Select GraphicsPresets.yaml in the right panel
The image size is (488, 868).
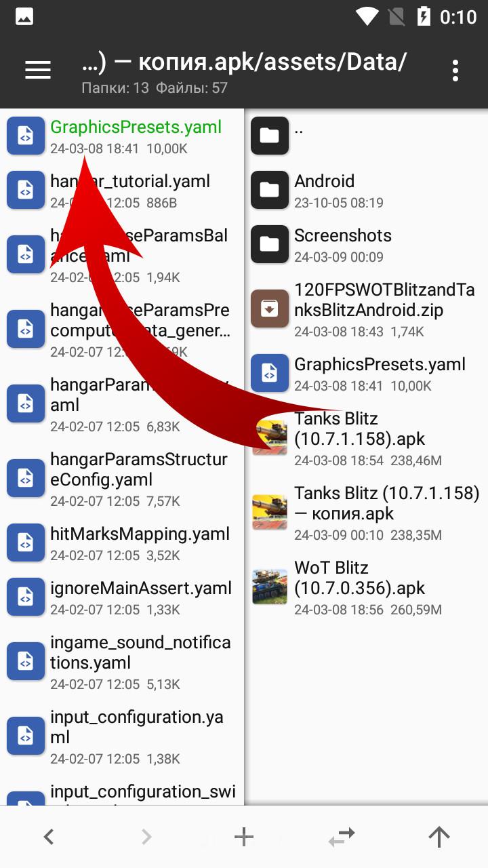(x=366, y=373)
